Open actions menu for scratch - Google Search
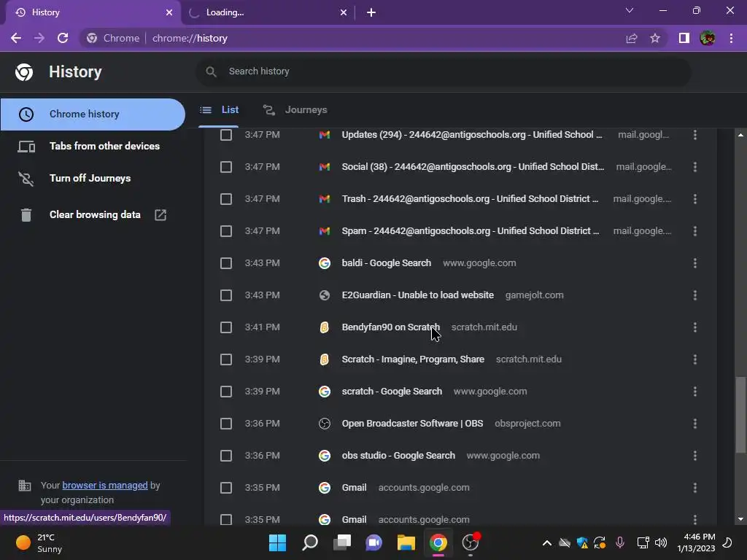Viewport: 747px width, 560px height. tap(695, 392)
